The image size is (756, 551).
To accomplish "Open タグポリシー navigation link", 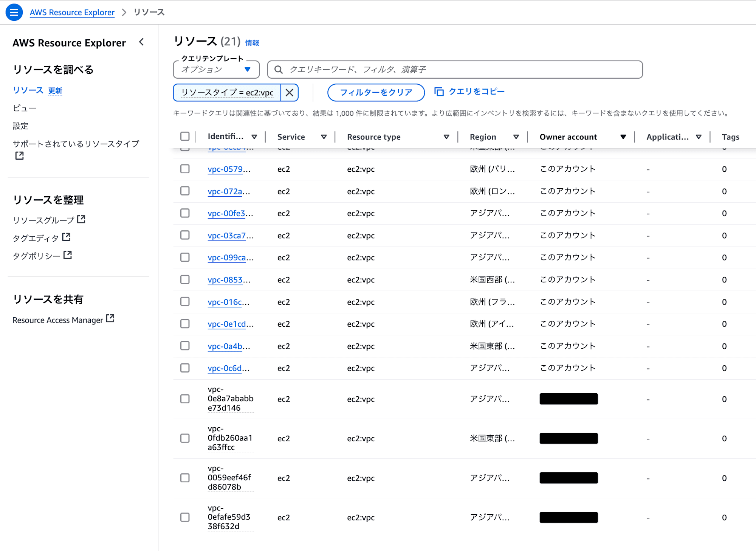I will [x=37, y=256].
